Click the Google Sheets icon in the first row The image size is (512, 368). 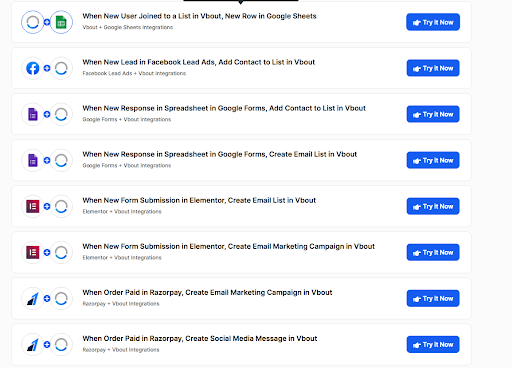[x=61, y=22]
